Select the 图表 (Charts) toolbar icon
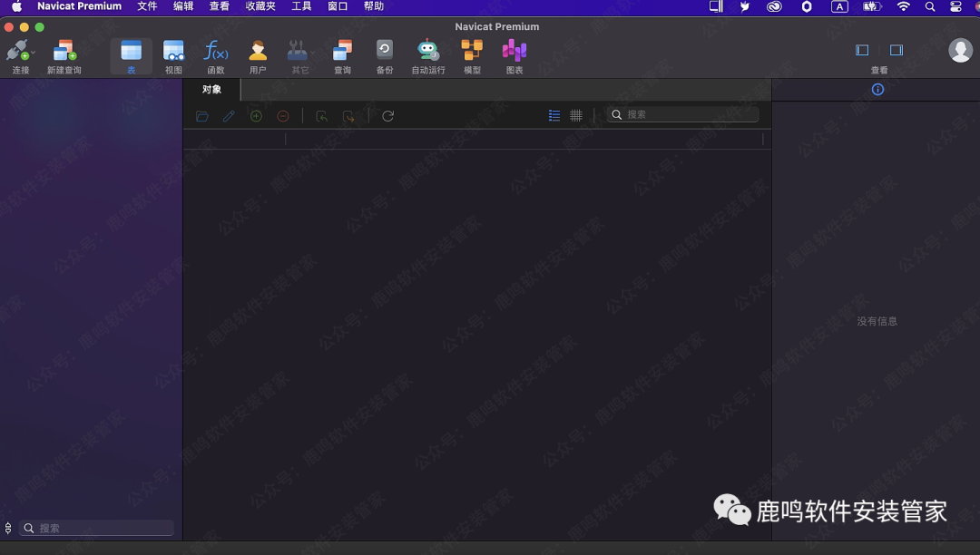The height and width of the screenshot is (555, 980). (x=514, y=51)
